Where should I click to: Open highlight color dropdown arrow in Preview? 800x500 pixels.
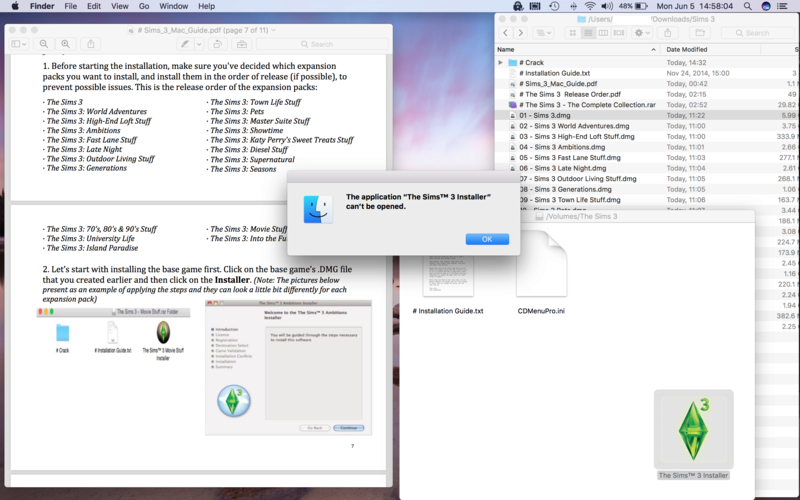(x=199, y=44)
